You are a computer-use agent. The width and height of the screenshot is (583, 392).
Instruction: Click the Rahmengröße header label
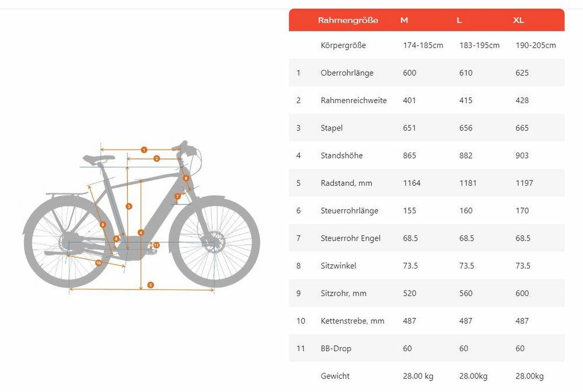(x=347, y=20)
